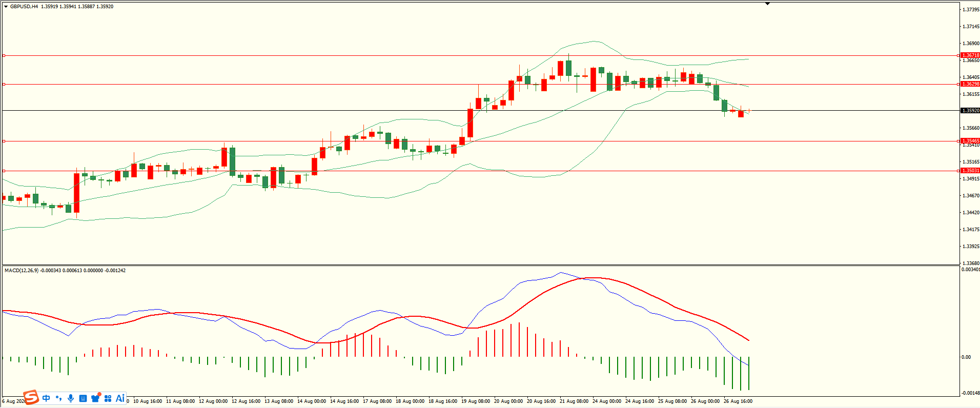980x408 pixels.
Task: Click the 12 Aug 16:00 time label
Action: (246, 401)
